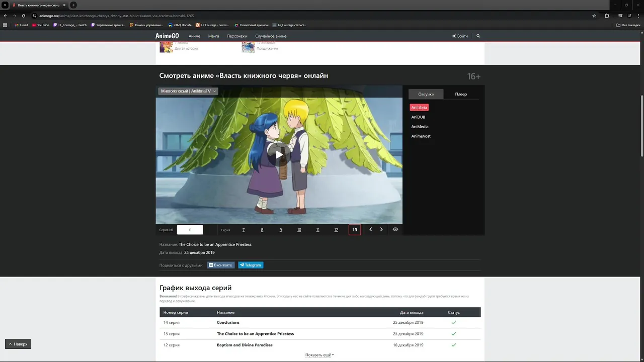
Task: Open site search magnifier icon
Action: click(478, 36)
